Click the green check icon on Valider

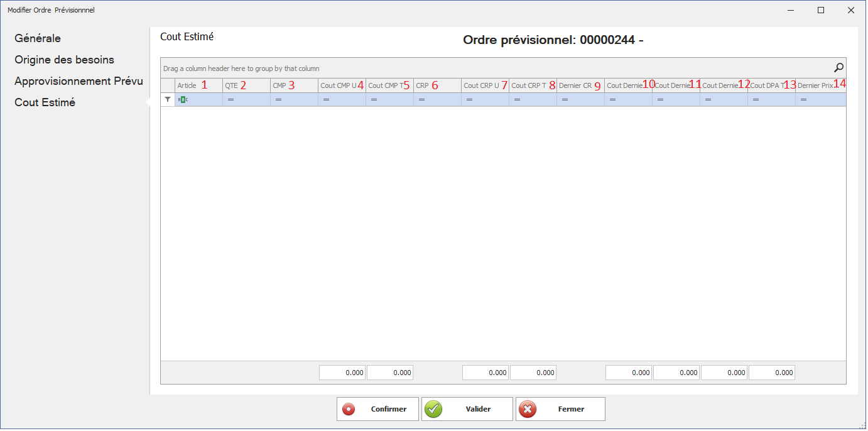(x=433, y=409)
